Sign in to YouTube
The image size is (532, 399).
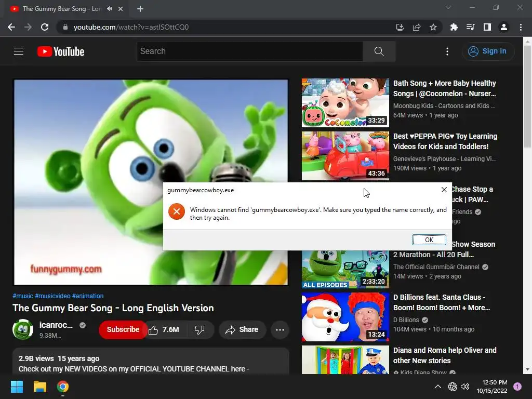click(488, 51)
